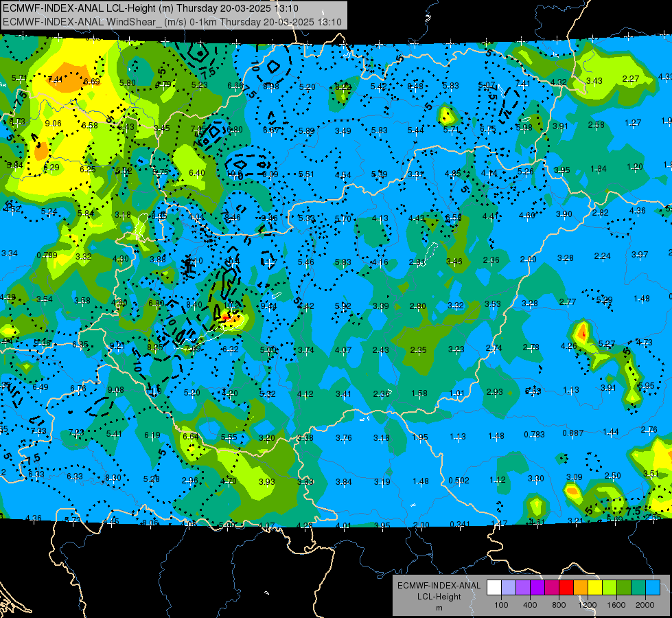Click the grid value 8.22

coord(343,87)
